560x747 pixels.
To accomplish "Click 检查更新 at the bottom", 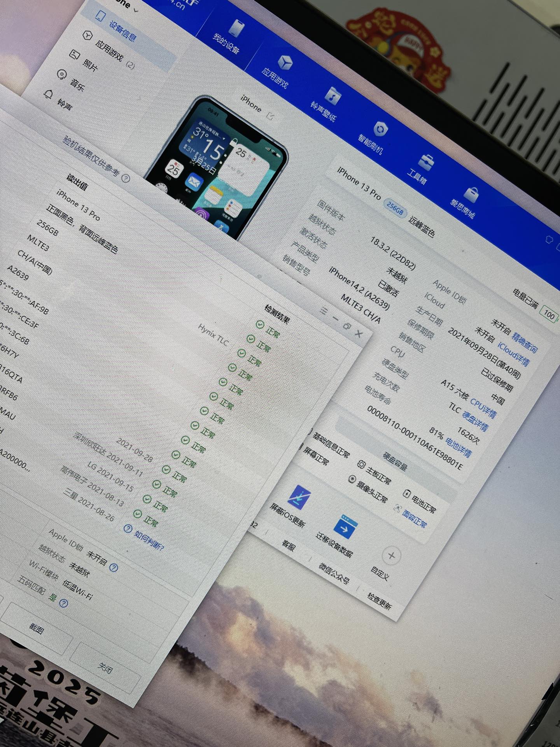I will [x=380, y=601].
